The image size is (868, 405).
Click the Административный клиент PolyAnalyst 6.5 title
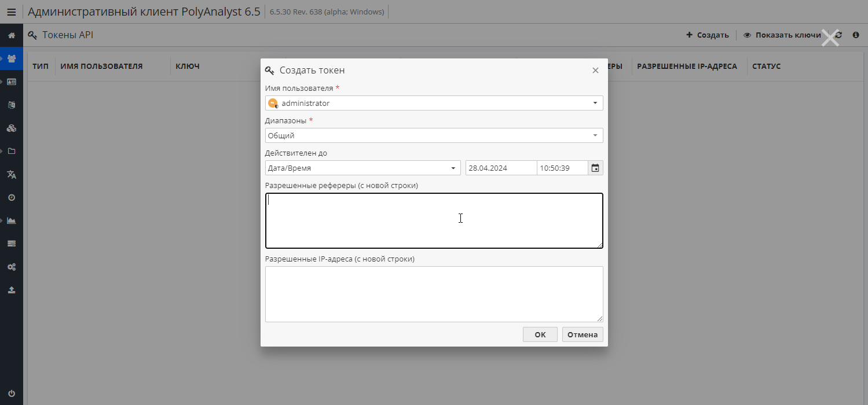click(144, 12)
